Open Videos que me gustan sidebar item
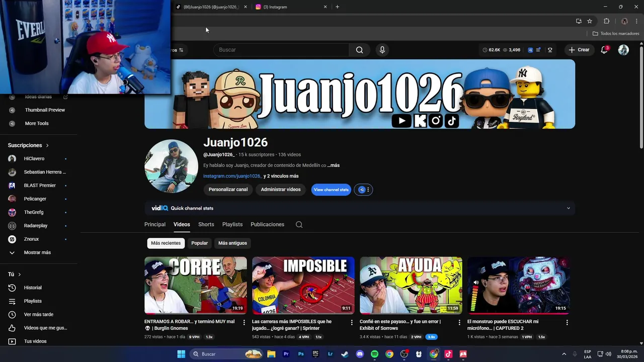644x362 pixels. click(x=38, y=328)
